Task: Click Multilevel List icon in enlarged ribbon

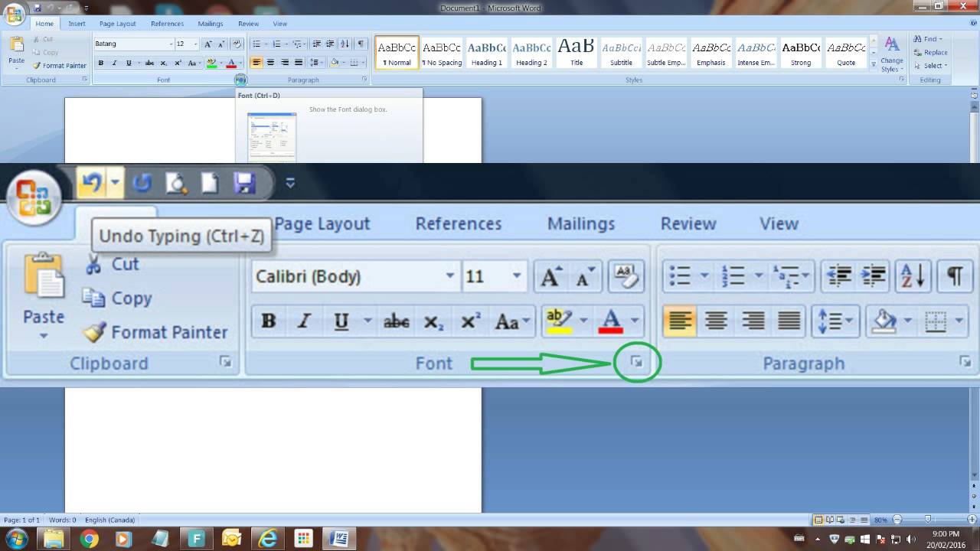Action: [x=786, y=276]
